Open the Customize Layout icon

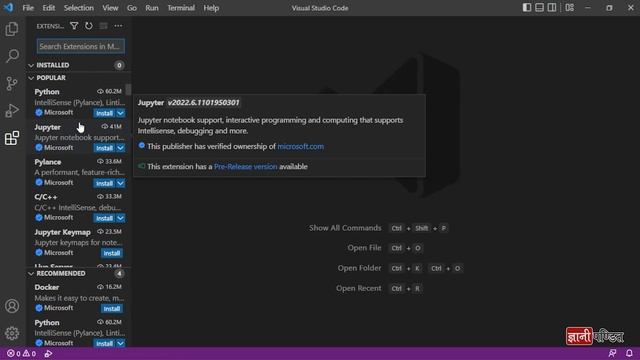[570, 8]
